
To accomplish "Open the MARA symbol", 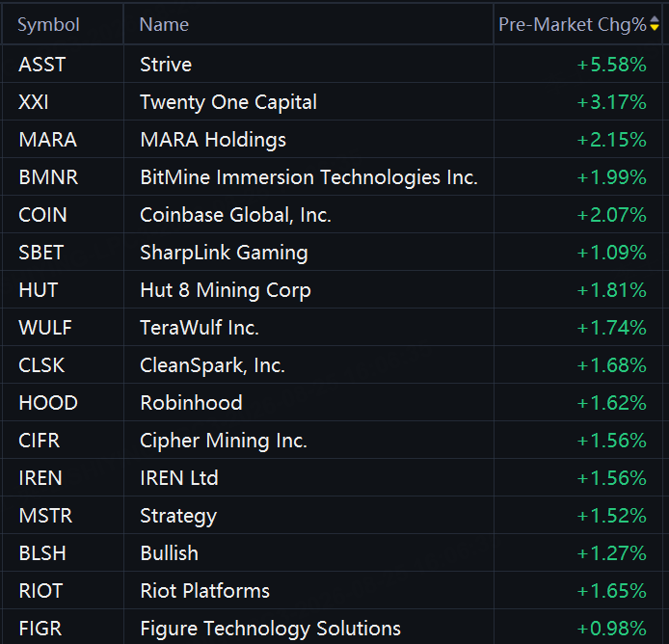I will pos(48,140).
